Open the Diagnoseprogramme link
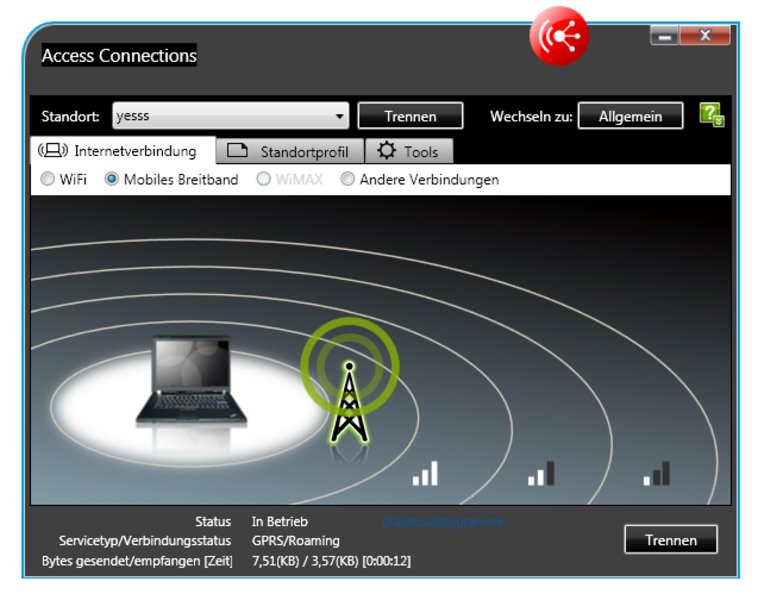 [x=443, y=522]
